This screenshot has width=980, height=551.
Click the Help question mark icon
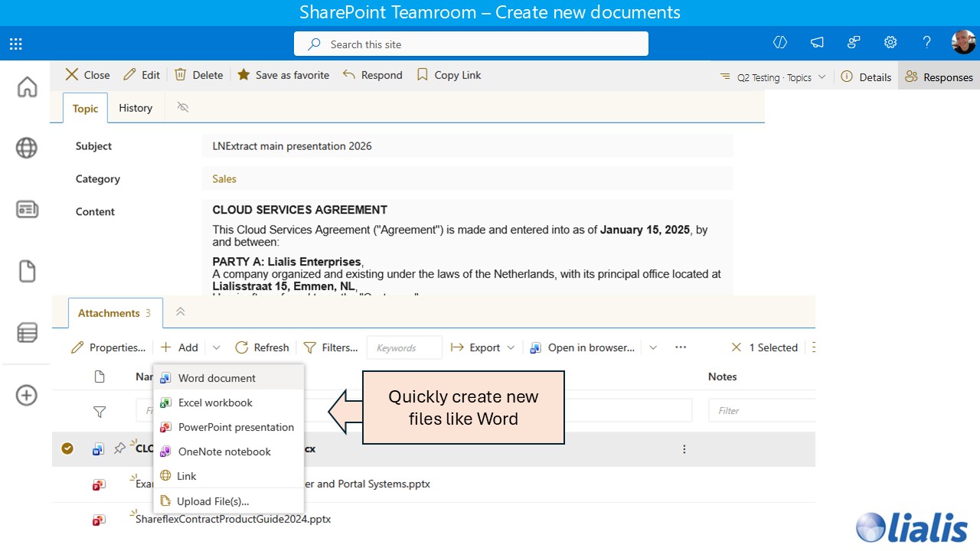point(926,44)
